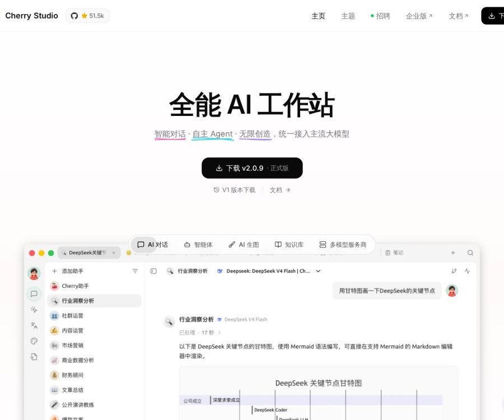Select the 多模型服务商 tab

(343, 245)
